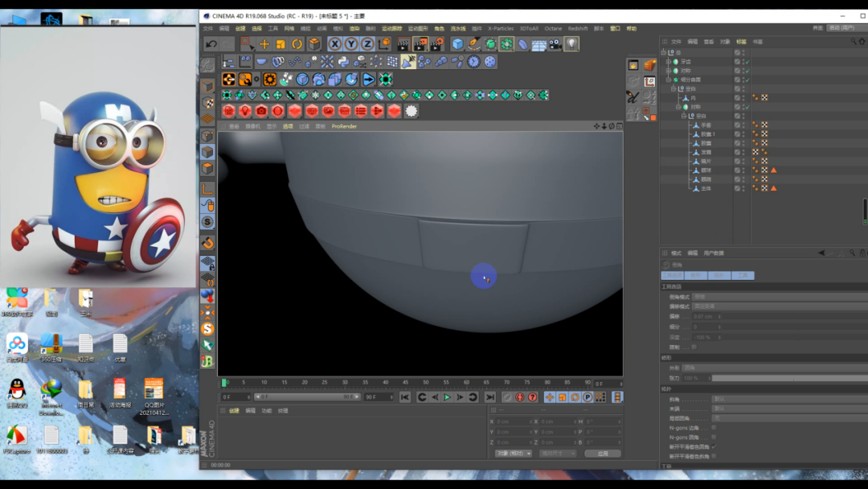This screenshot has width=868, height=489.
Task: Add a Camera object from the toolbar
Action: point(555,43)
